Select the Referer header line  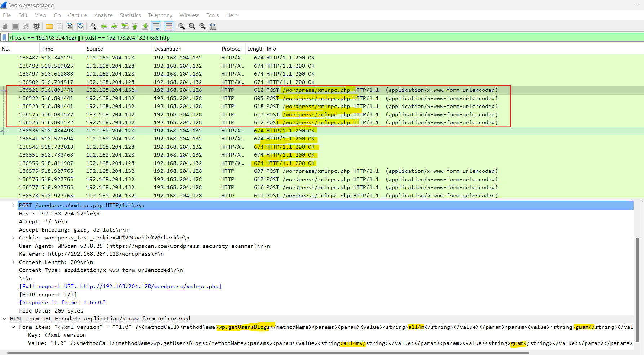91,254
